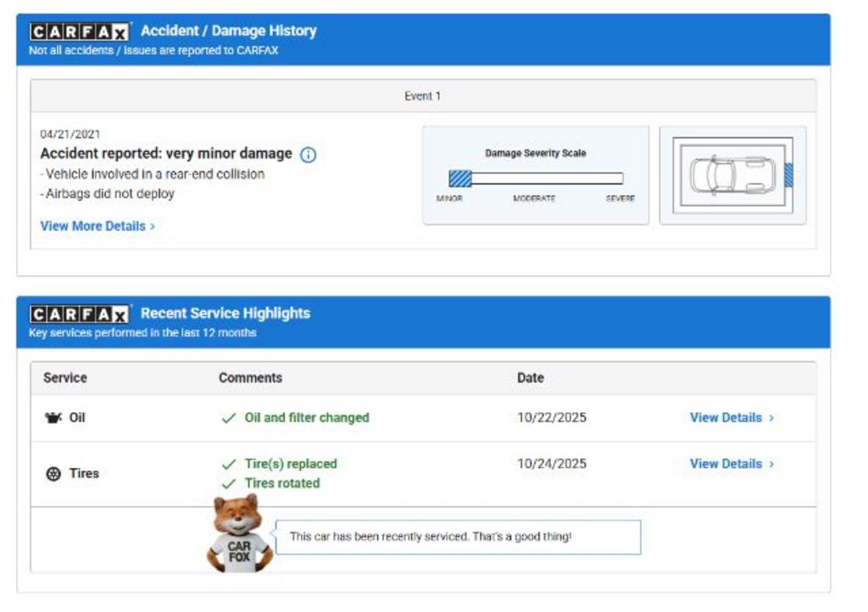868x612 pixels.
Task: Click the info icon beside accident reported
Action: click(x=309, y=155)
